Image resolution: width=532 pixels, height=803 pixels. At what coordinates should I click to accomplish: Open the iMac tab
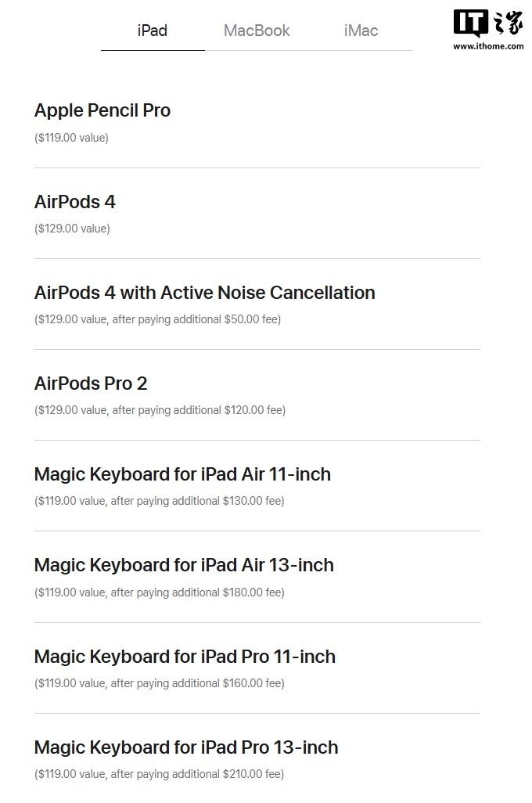pyautogui.click(x=361, y=31)
